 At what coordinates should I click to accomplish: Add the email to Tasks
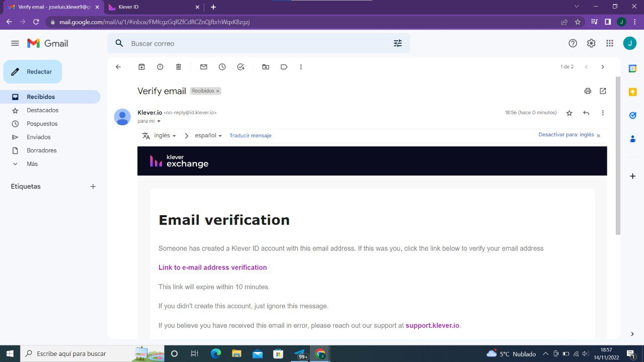(240, 67)
